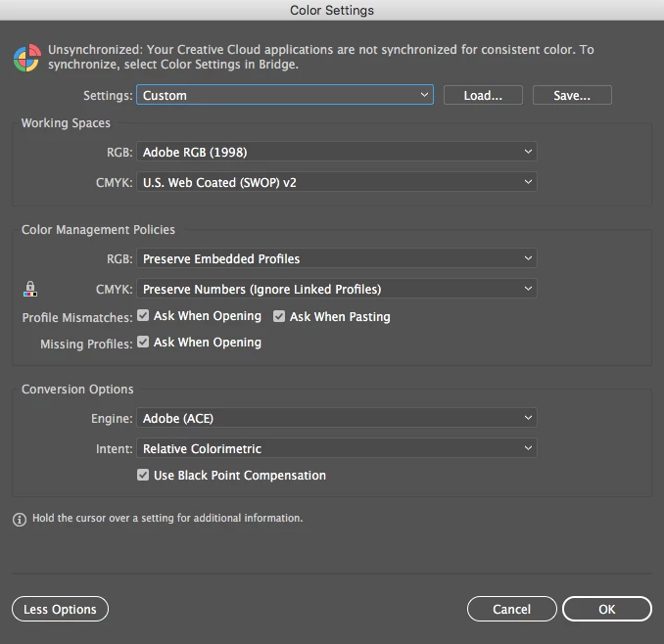Open the Preserve Numbers CMYK policy dropdown
Viewport: 664px width, 644px height.
(337, 289)
